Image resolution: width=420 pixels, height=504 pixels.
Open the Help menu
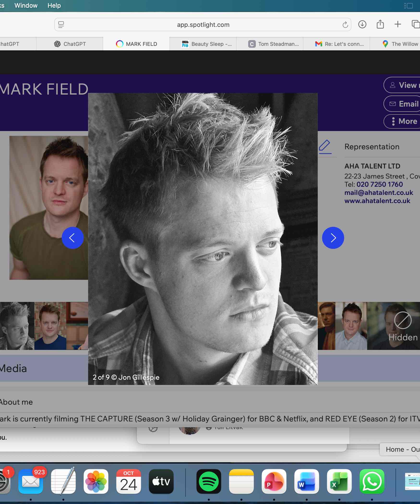point(54,6)
